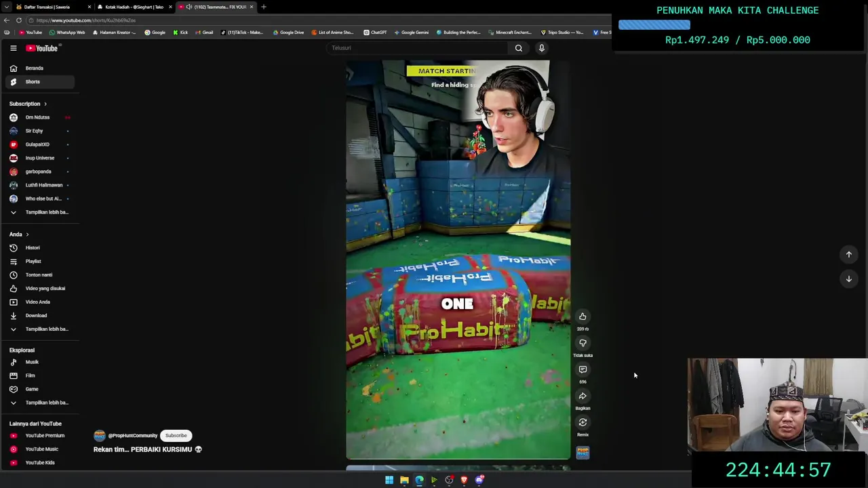Open the garbopanda channel
The image size is (868, 488).
tap(40, 171)
